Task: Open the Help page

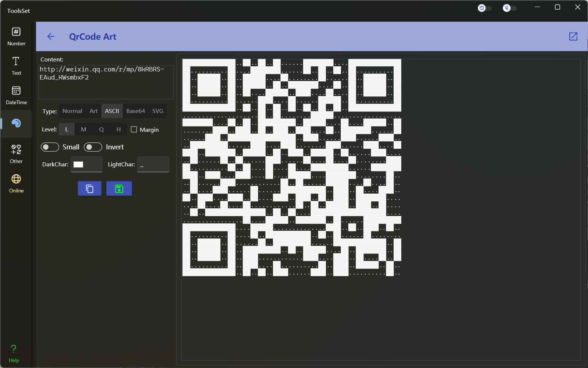Action: pyautogui.click(x=14, y=354)
